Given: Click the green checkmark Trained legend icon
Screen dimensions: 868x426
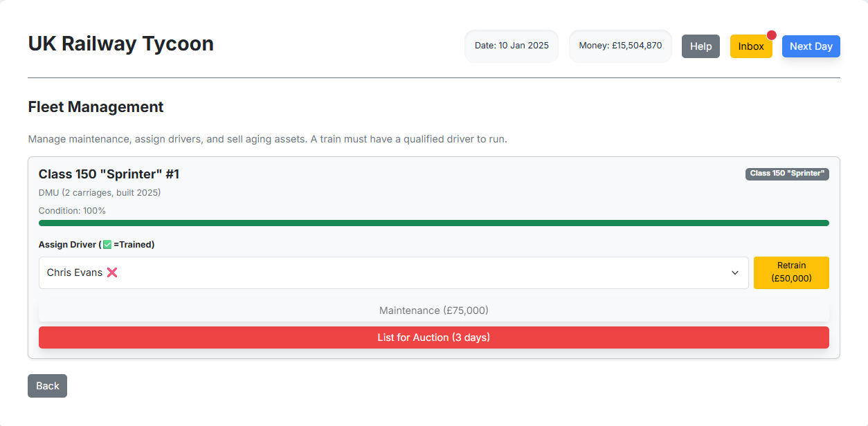Looking at the screenshot, I should point(107,245).
